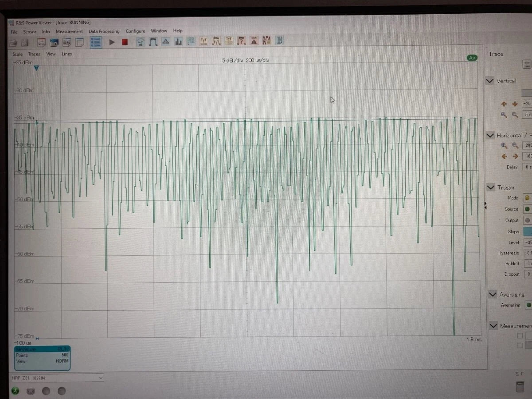This screenshot has height=399, width=532.
Task: Toggle the trigger Output indicator
Action: 527,220
